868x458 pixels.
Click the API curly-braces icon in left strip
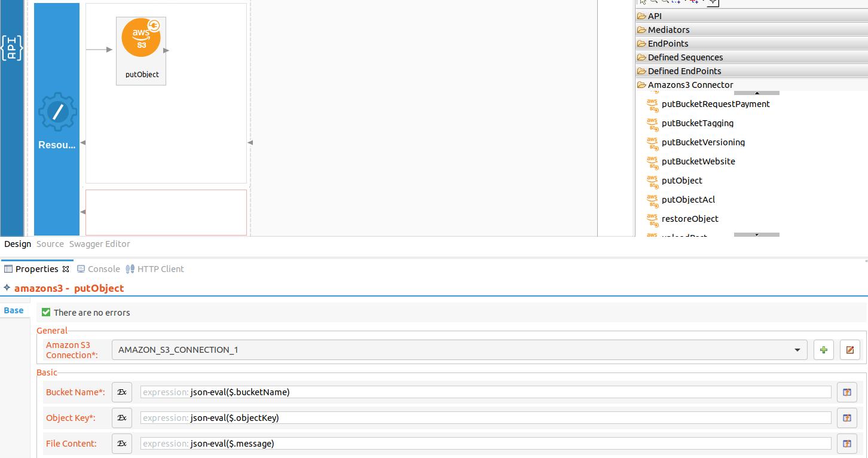(x=12, y=48)
